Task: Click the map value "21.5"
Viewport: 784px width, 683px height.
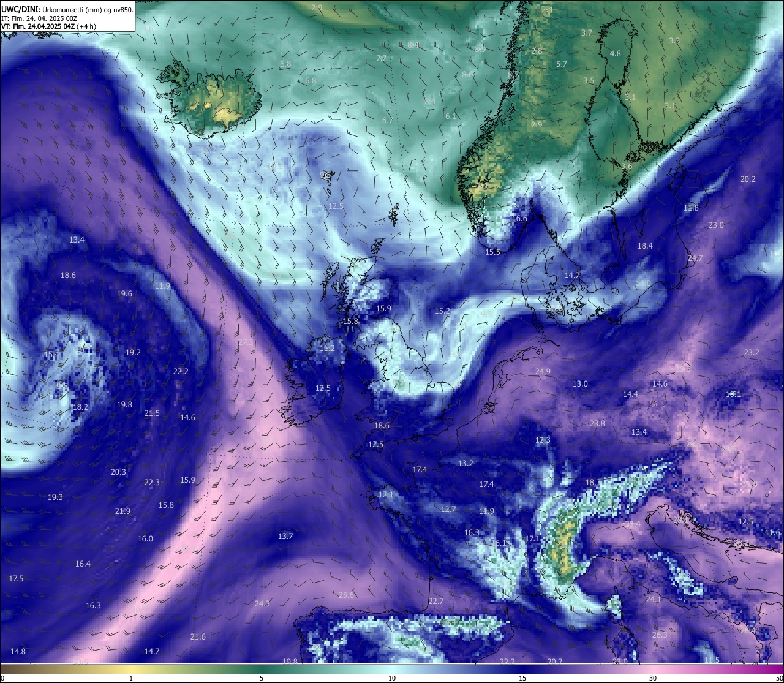Action: coord(152,413)
